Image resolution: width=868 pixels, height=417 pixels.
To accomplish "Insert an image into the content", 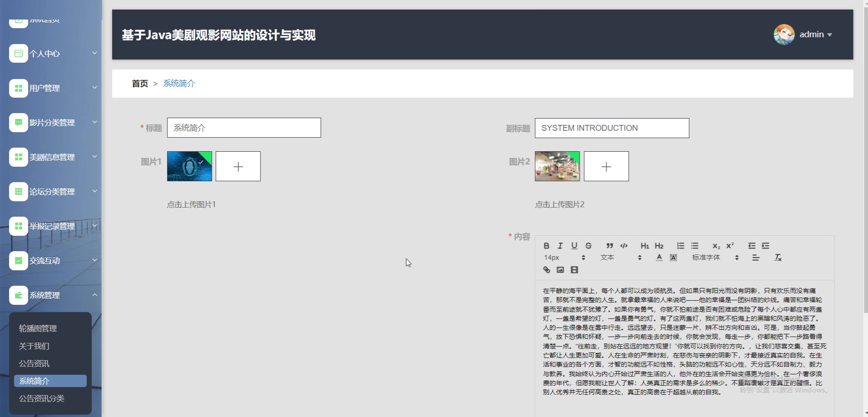I will 560,270.
